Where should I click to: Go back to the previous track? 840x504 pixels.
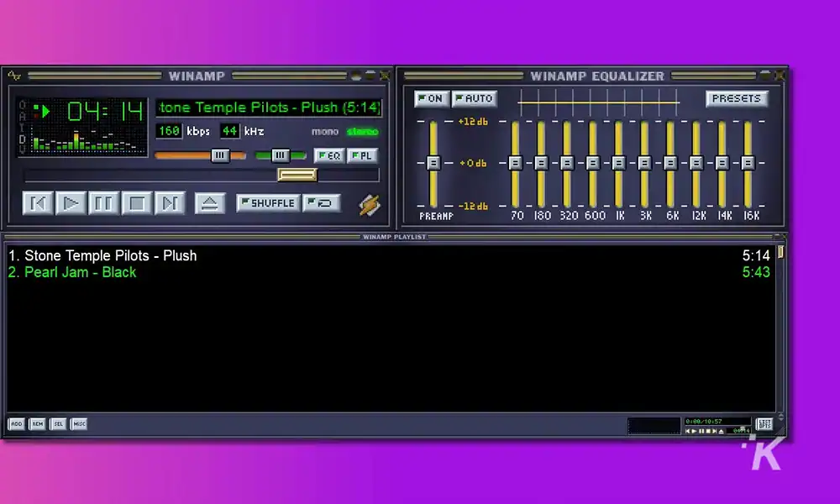click(37, 203)
